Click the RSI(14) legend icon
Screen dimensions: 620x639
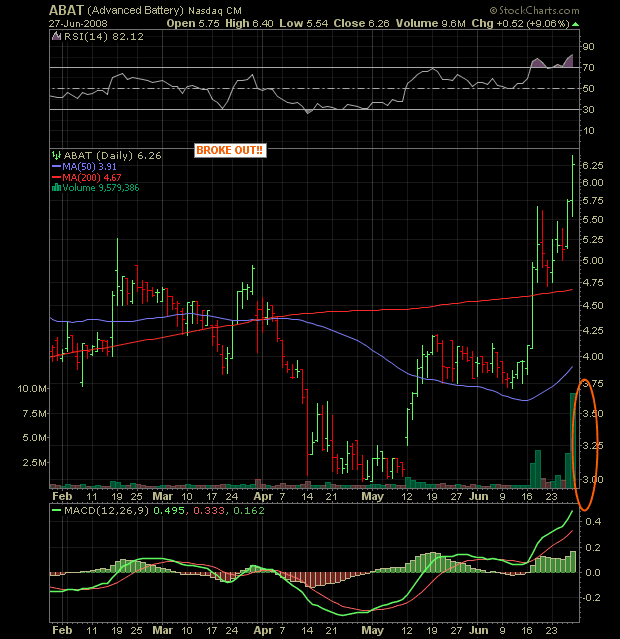[56, 37]
